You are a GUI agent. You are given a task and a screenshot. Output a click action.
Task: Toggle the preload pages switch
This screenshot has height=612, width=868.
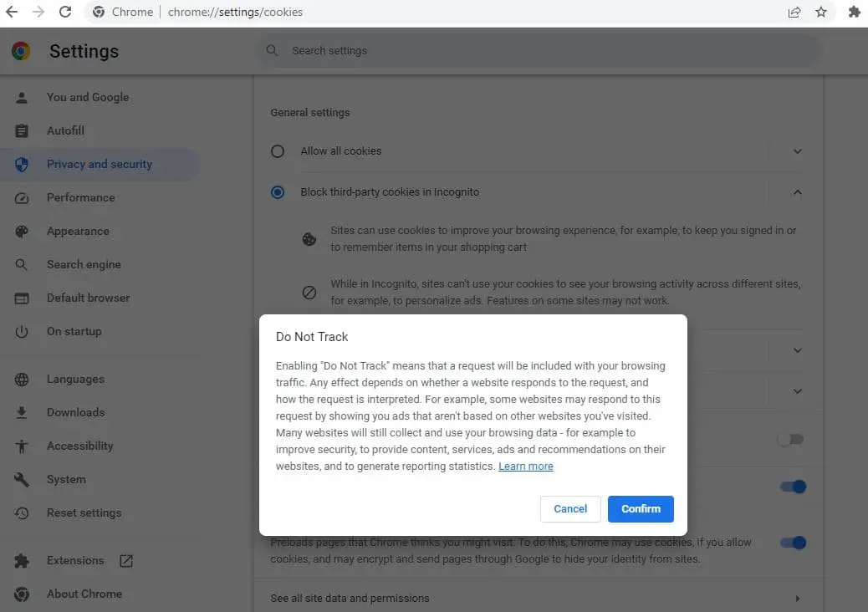793,543
